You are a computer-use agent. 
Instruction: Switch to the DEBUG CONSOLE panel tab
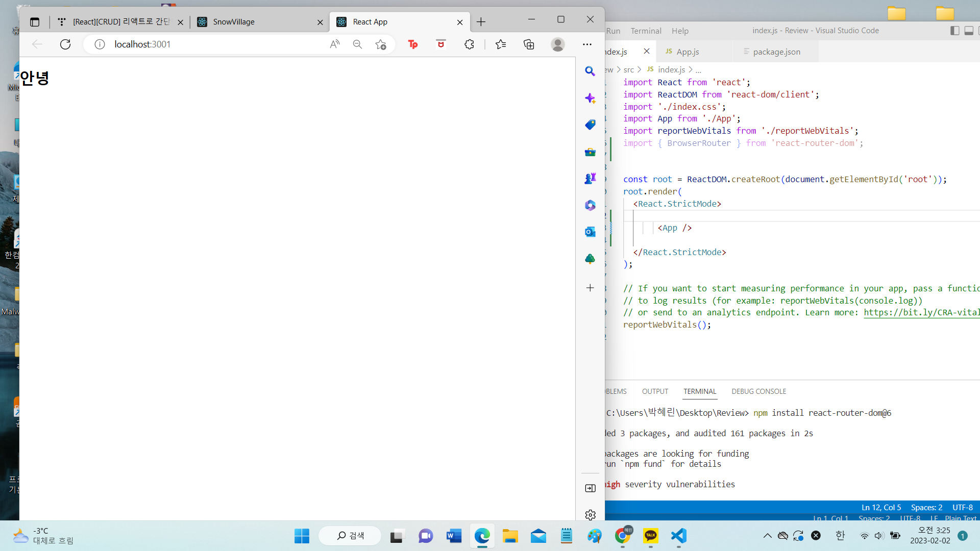(758, 391)
